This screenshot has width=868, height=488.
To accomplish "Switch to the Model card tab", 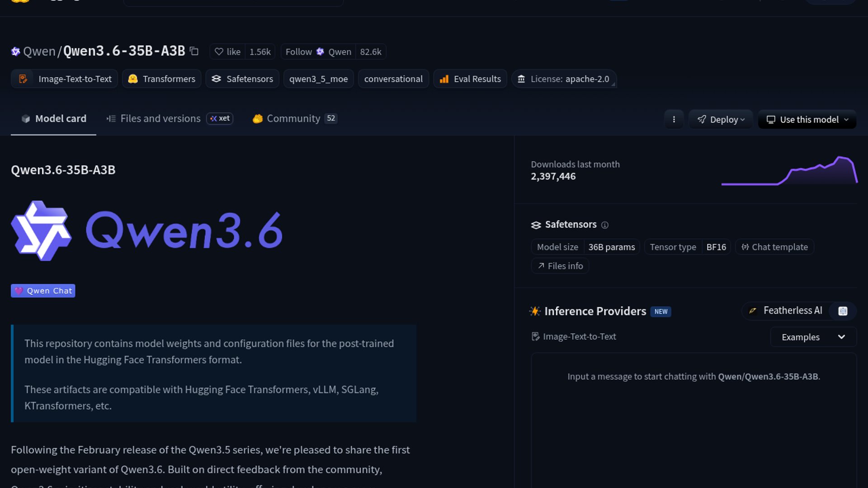I will click(x=53, y=118).
